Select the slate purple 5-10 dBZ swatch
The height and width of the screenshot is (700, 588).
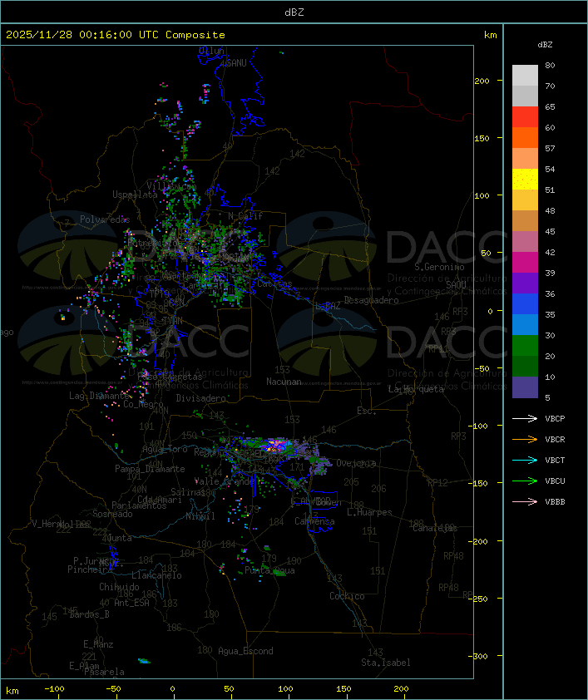pos(525,387)
